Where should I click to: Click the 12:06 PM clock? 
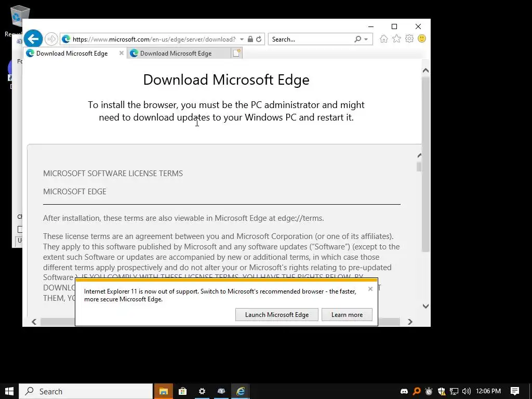(x=488, y=391)
